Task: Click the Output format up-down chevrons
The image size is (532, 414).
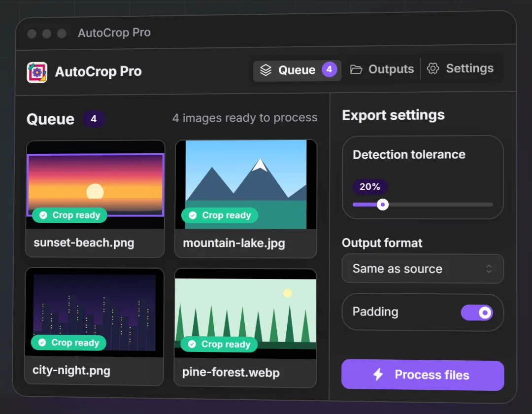Action: point(489,269)
